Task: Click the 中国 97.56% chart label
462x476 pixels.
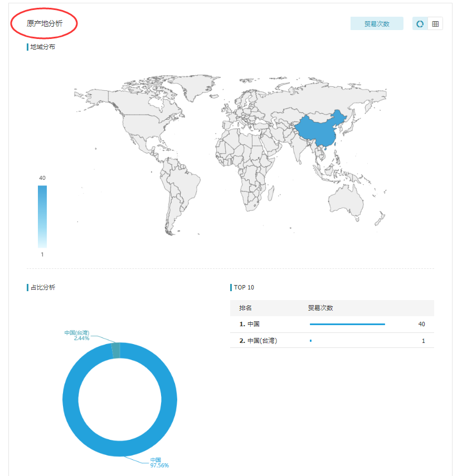Action: (159, 463)
